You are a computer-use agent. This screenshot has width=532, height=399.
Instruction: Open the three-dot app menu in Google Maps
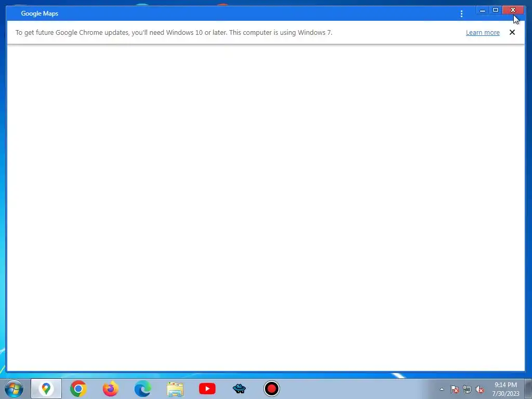[461, 14]
